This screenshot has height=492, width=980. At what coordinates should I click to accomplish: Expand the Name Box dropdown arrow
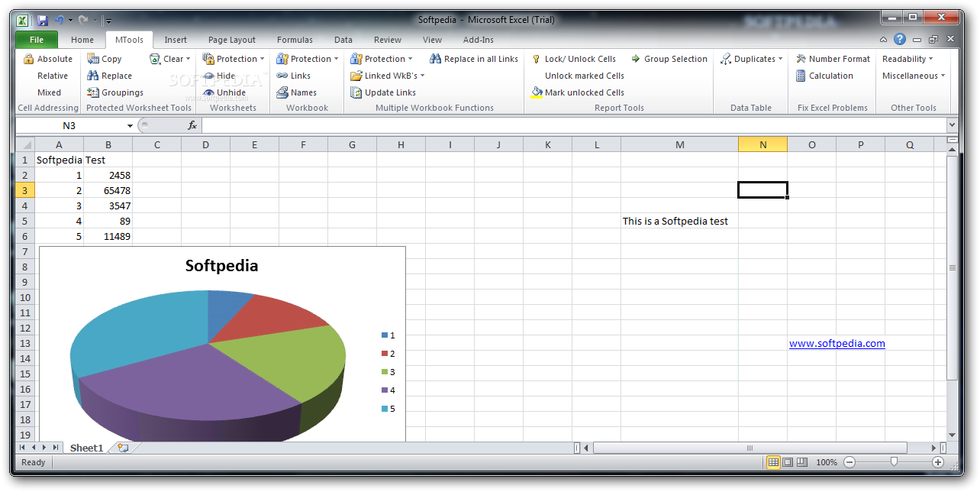point(130,126)
